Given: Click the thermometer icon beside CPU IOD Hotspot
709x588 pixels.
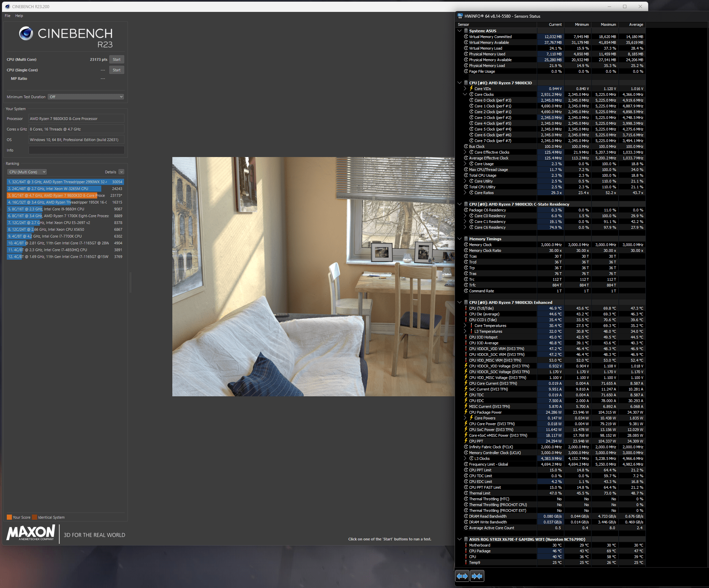Looking at the screenshot, I should [466, 337].
